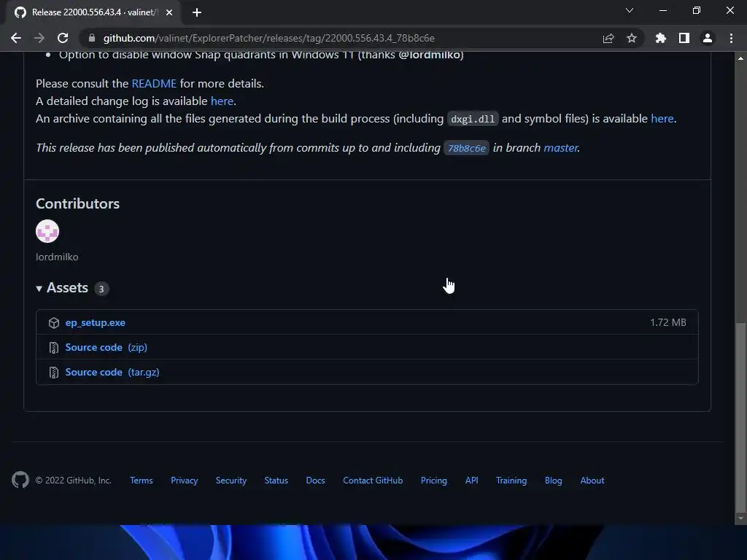Image resolution: width=747 pixels, height=560 pixels.
Task: Download ep_setup.exe
Action: click(96, 323)
